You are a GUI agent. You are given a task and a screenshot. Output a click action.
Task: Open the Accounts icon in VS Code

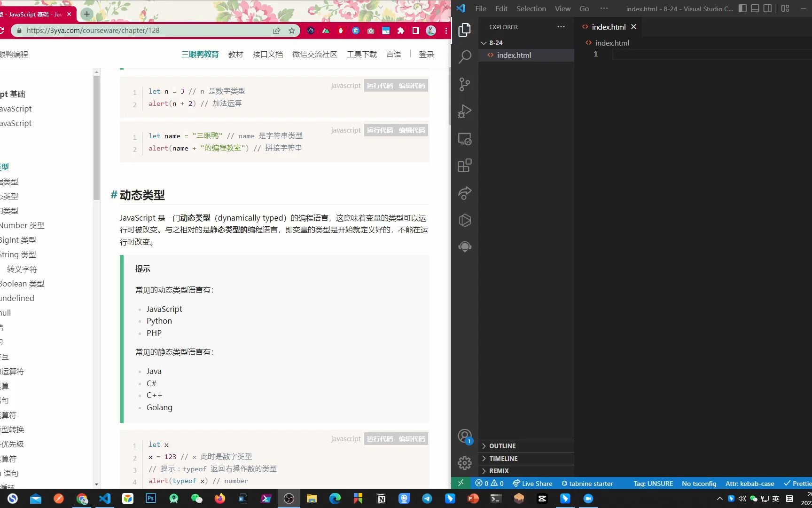coord(465,436)
